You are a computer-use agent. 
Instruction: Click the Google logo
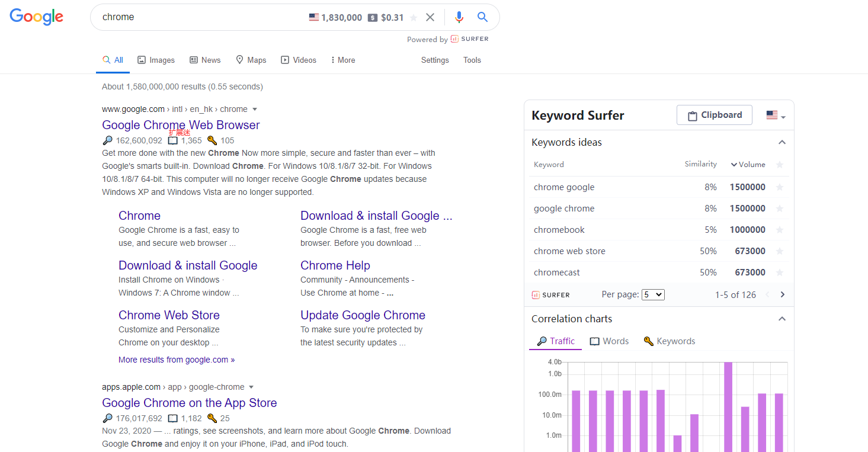pos(36,17)
